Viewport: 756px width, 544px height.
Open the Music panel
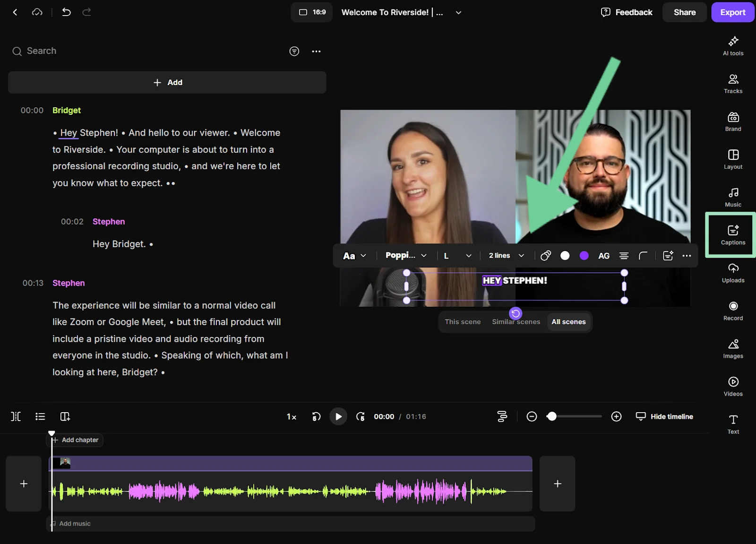[733, 197]
